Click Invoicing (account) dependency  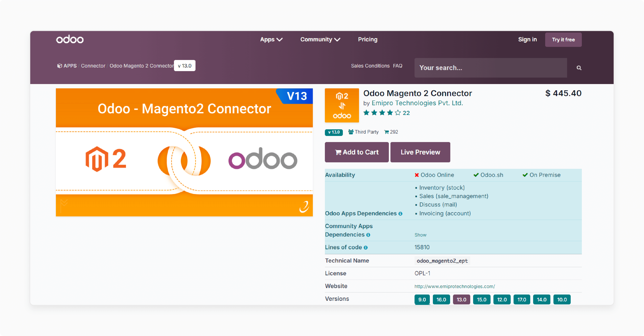tap(445, 213)
